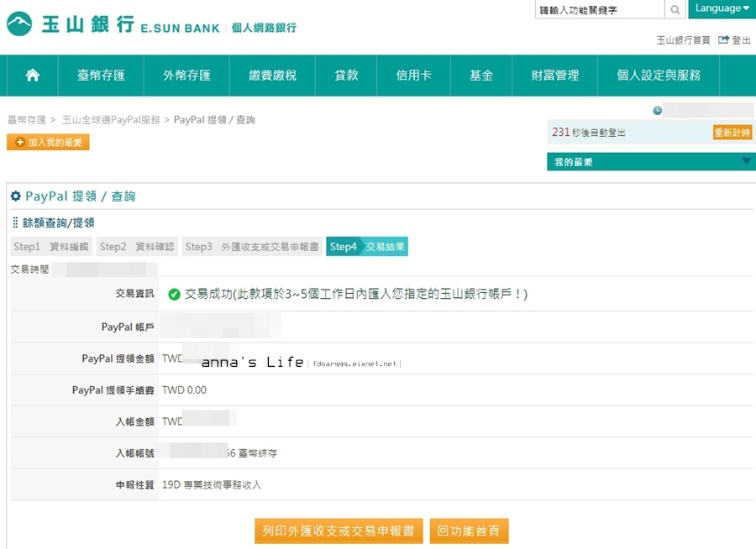Click the 玉山全球通PayPal服務 breadcrumb link
The width and height of the screenshot is (756, 549).
tap(111, 119)
